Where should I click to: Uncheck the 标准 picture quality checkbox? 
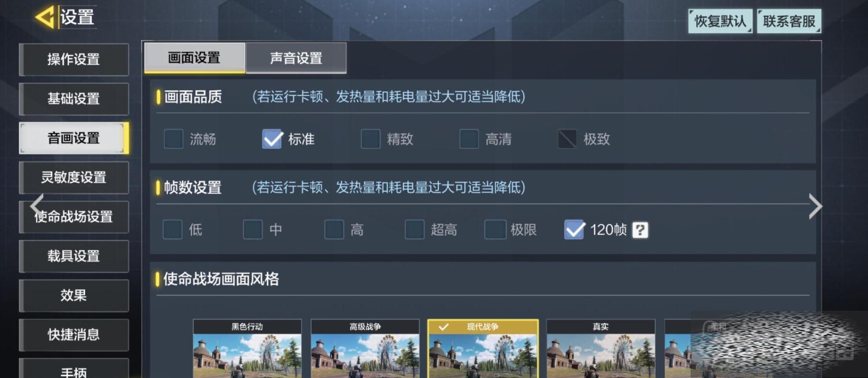tap(272, 139)
